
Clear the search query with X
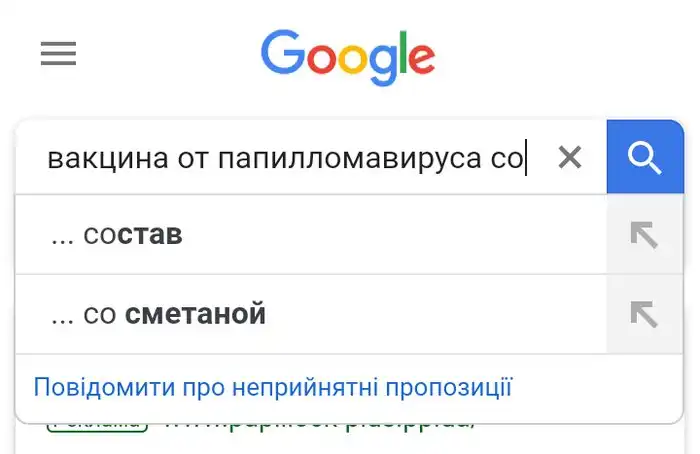[569, 157]
